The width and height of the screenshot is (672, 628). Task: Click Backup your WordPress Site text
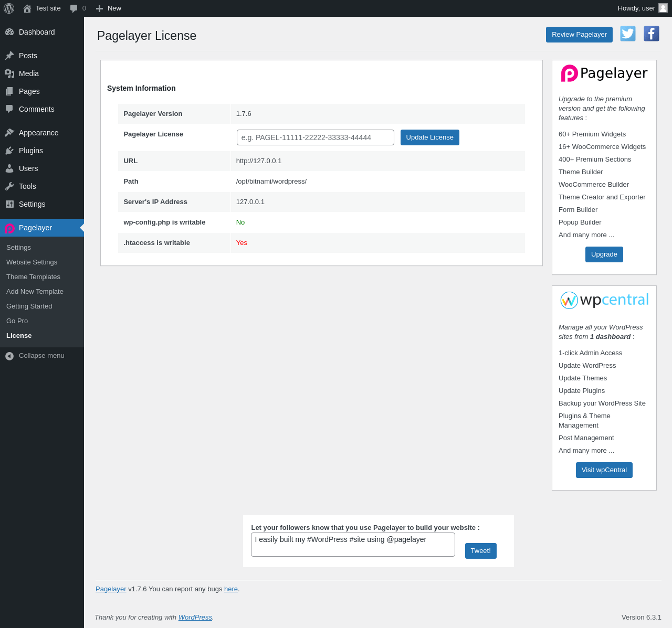click(602, 403)
